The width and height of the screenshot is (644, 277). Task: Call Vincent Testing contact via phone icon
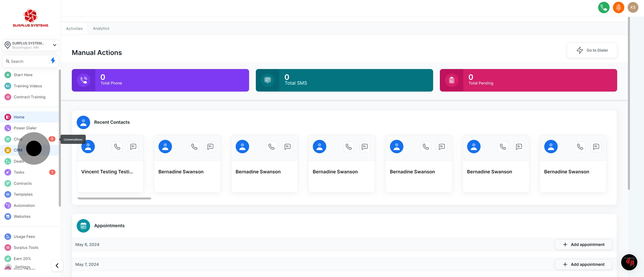point(117,147)
